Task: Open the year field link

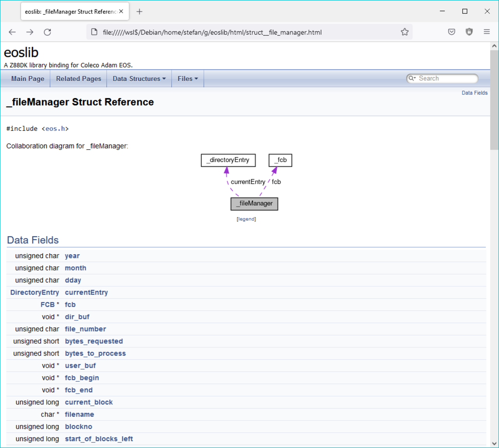Action: (72, 256)
